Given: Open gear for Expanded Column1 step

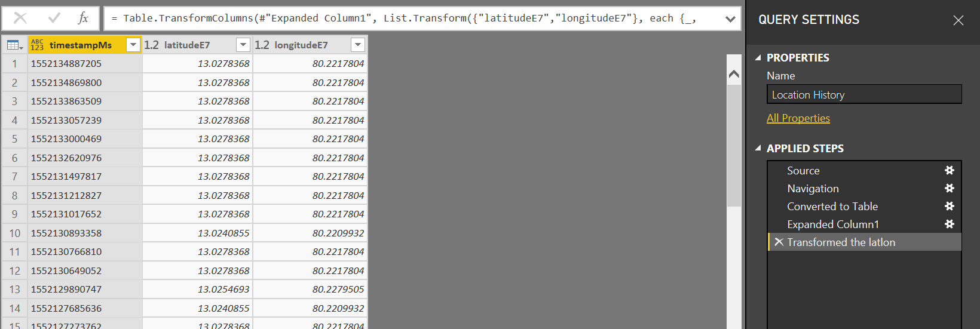Looking at the screenshot, I should click(x=949, y=224).
